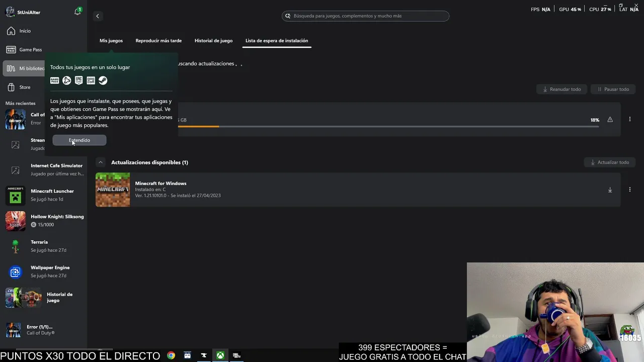Open the Error (1/1) Call of Duty status

tap(44, 330)
